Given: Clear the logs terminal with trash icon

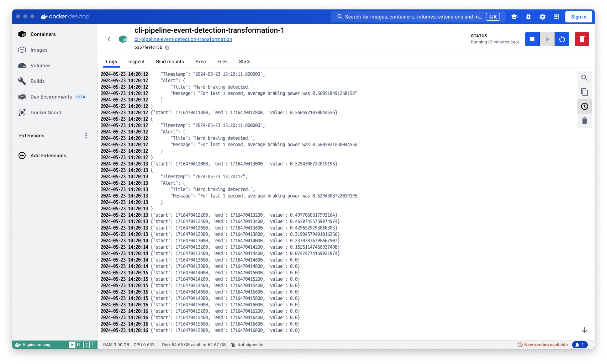Looking at the screenshot, I should tap(584, 121).
